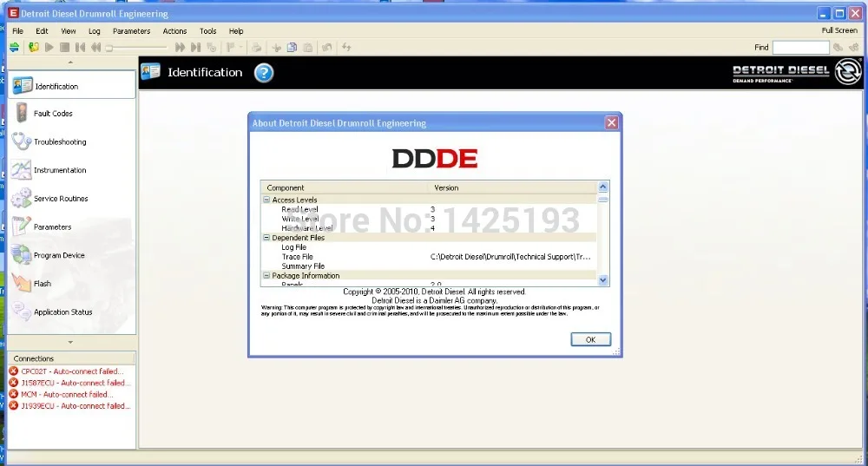Click the open log file toolbar icon
Image resolution: width=868 pixels, height=466 pixels.
point(34,48)
